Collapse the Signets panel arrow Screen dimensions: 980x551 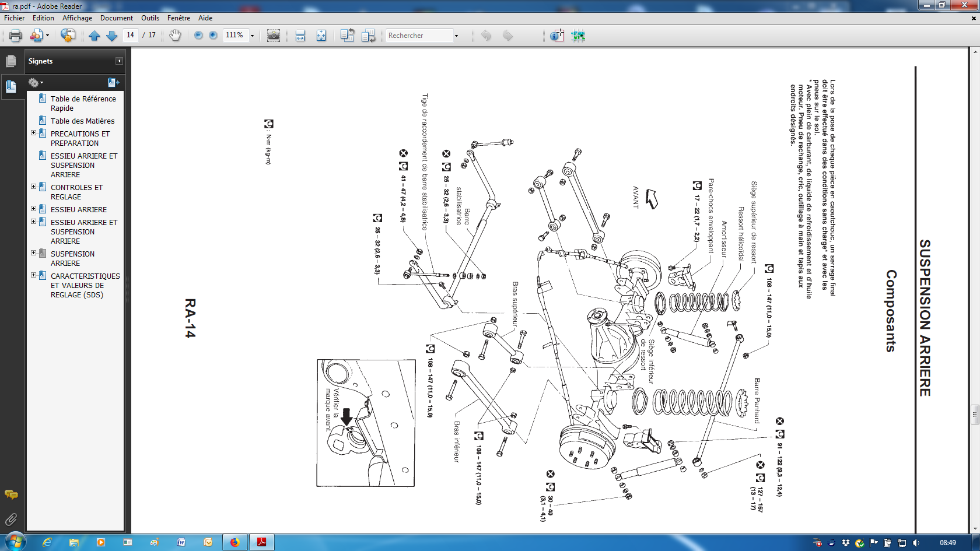pos(119,61)
